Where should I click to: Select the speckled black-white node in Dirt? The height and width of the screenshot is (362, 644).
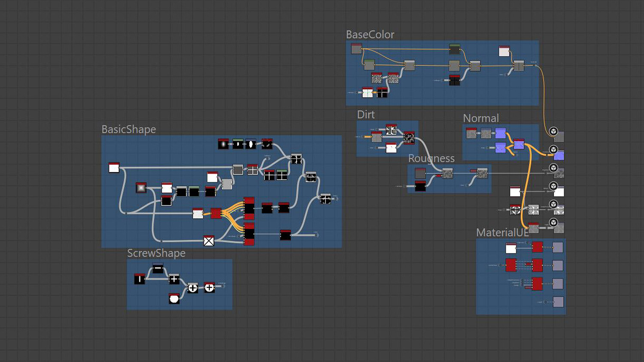coord(409,137)
